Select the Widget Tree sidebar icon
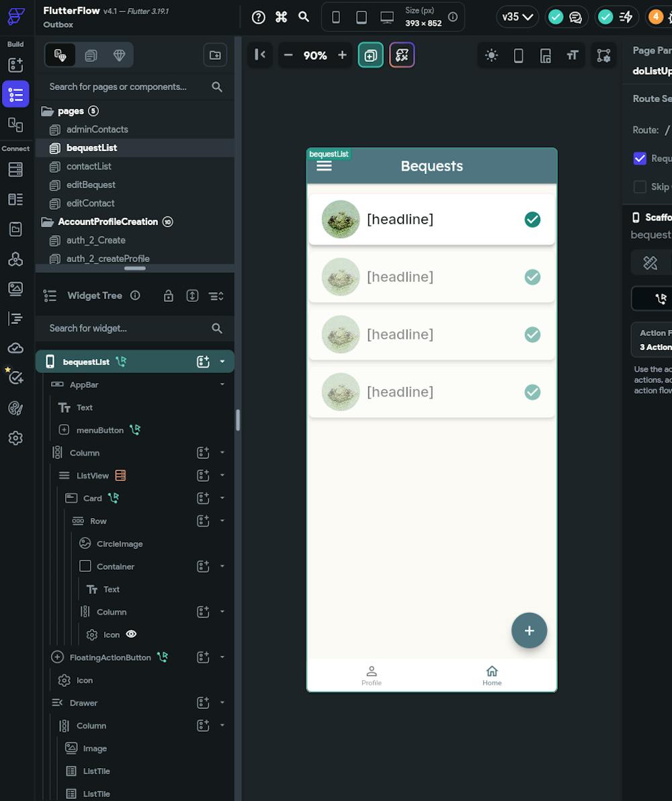The height and width of the screenshot is (801, 672). click(x=16, y=94)
